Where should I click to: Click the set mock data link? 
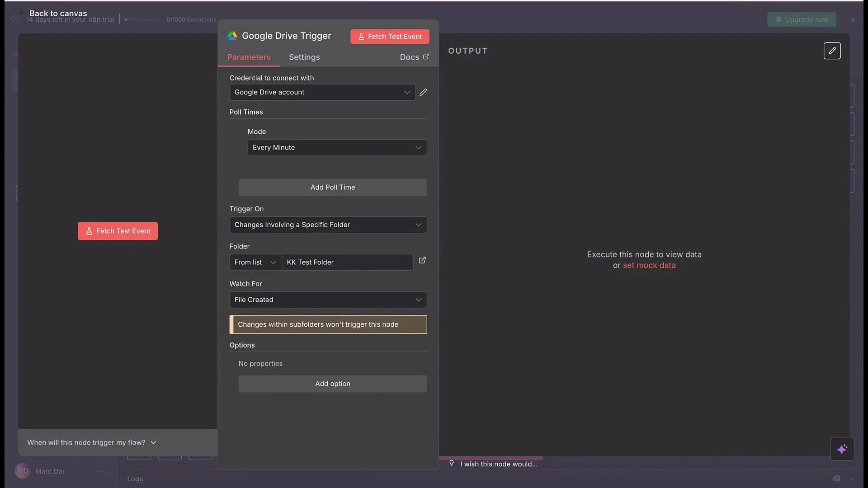coord(649,266)
